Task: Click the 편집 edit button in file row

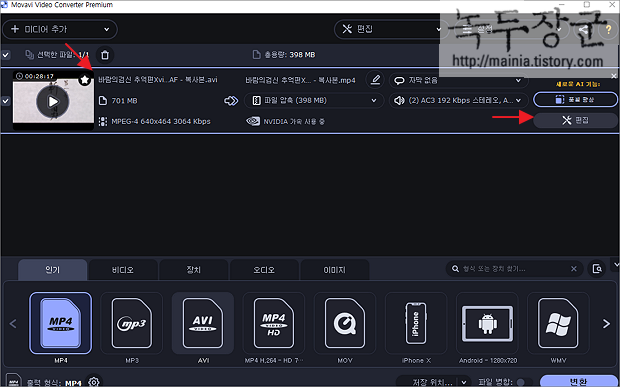Action: tap(575, 120)
